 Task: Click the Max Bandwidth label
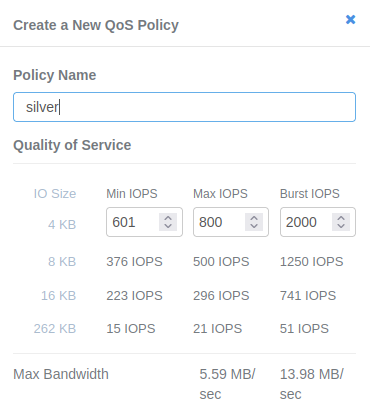click(61, 374)
